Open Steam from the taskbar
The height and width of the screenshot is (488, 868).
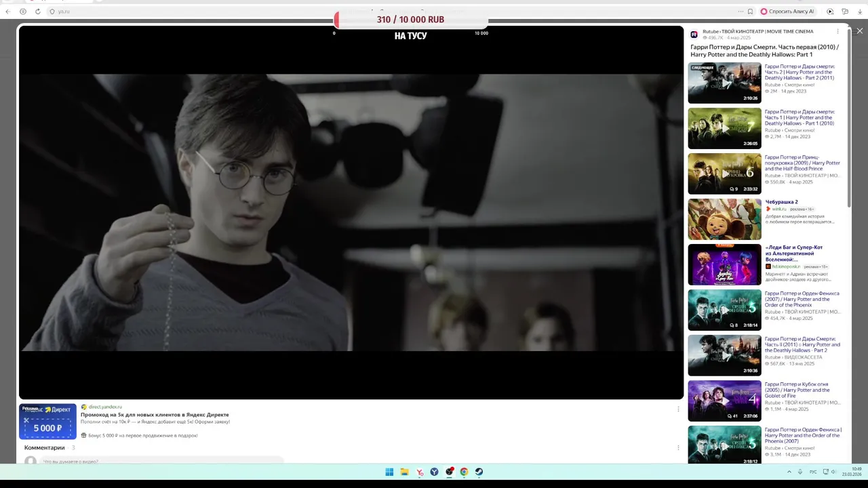click(479, 472)
